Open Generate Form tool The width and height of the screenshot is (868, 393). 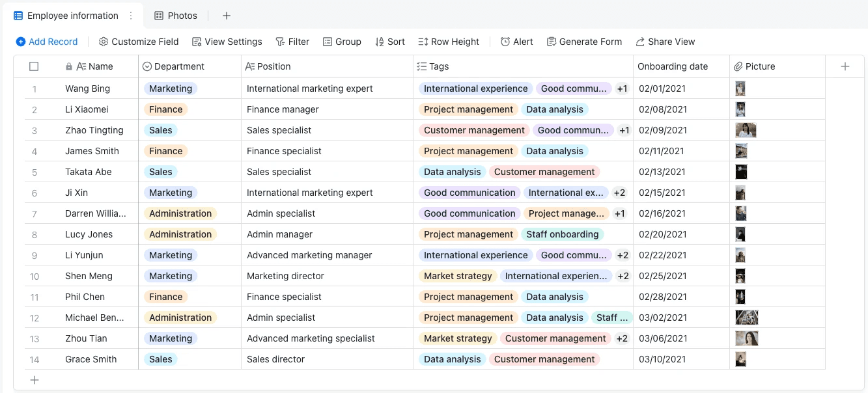pos(584,41)
